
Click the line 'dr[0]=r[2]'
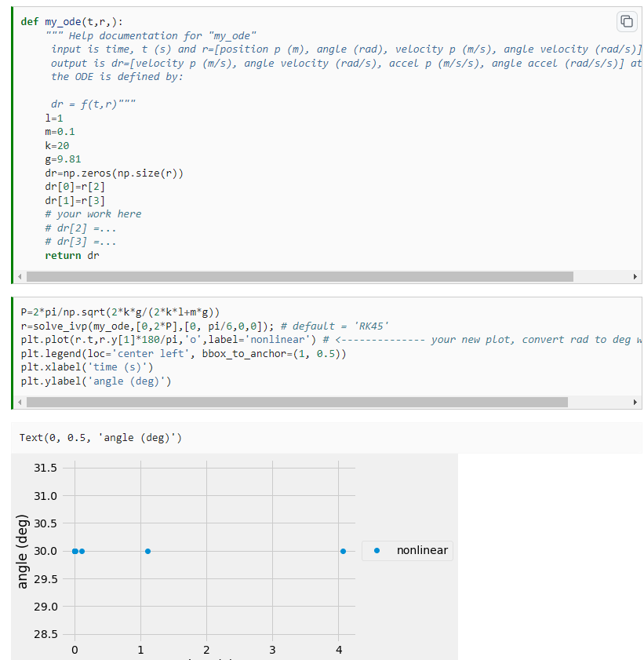pos(75,187)
